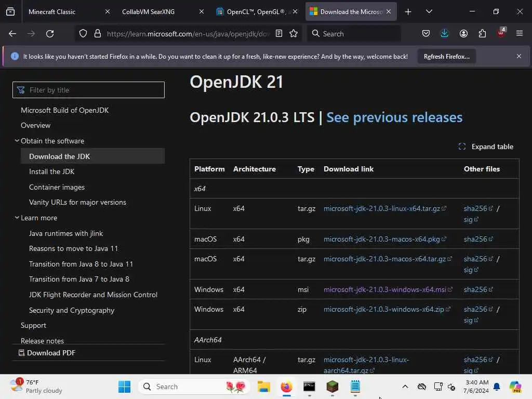Open sha256 link for the macOS pkg row
This screenshot has width=532, height=399.
(x=478, y=239)
